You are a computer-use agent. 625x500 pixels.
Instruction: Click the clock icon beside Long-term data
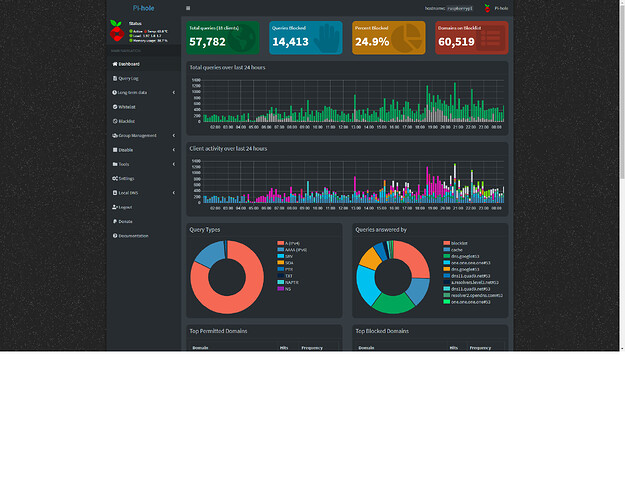tap(114, 93)
